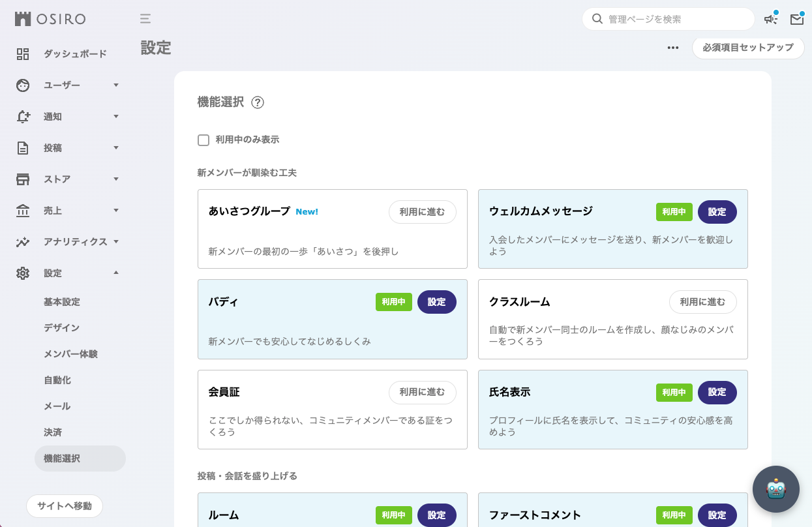Enable the 利用中のみ表示 checkbox
812x527 pixels.
pos(203,140)
